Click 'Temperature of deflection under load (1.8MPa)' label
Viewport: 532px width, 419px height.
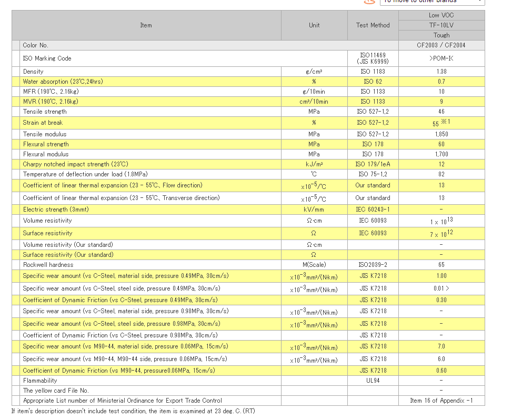(85, 174)
